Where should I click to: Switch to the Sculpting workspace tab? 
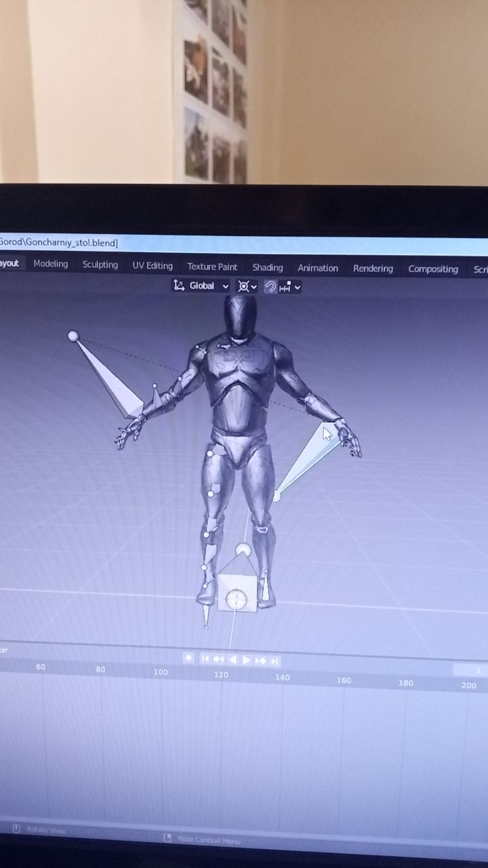(100, 264)
